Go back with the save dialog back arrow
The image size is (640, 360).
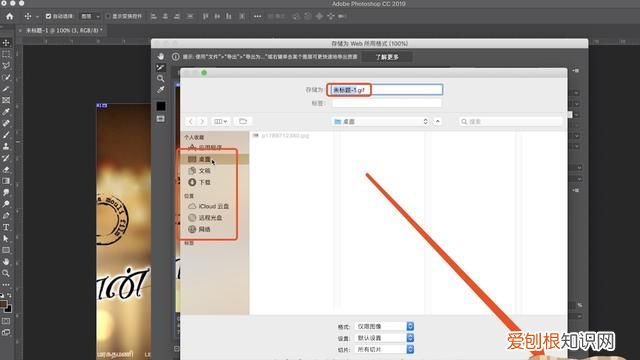[x=191, y=121]
